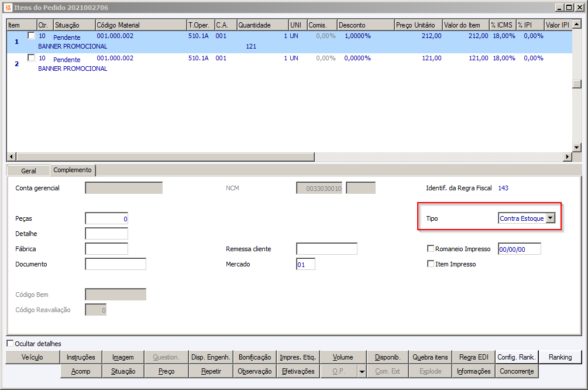Open Disp. Engenh. button

point(211,357)
